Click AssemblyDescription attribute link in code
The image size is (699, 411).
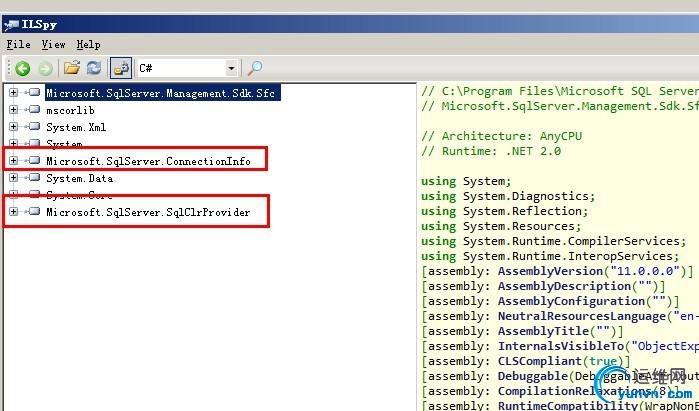[564, 286]
